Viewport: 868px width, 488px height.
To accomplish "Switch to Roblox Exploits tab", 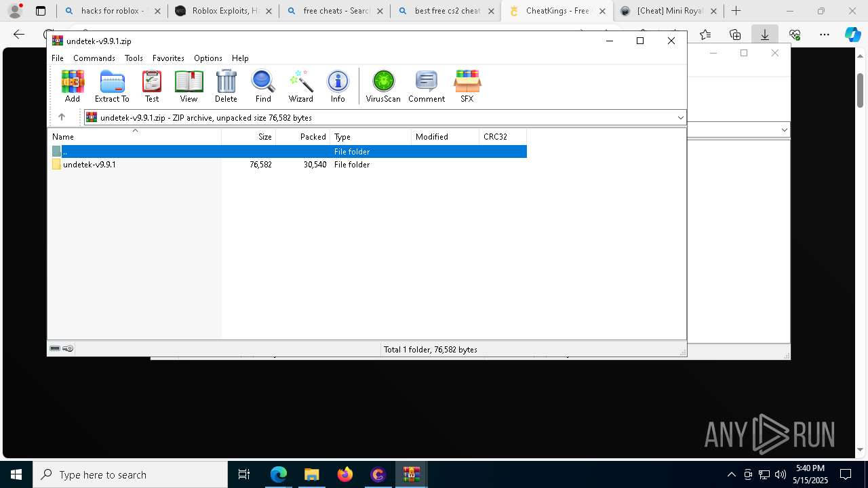I will pyautogui.click(x=223, y=11).
